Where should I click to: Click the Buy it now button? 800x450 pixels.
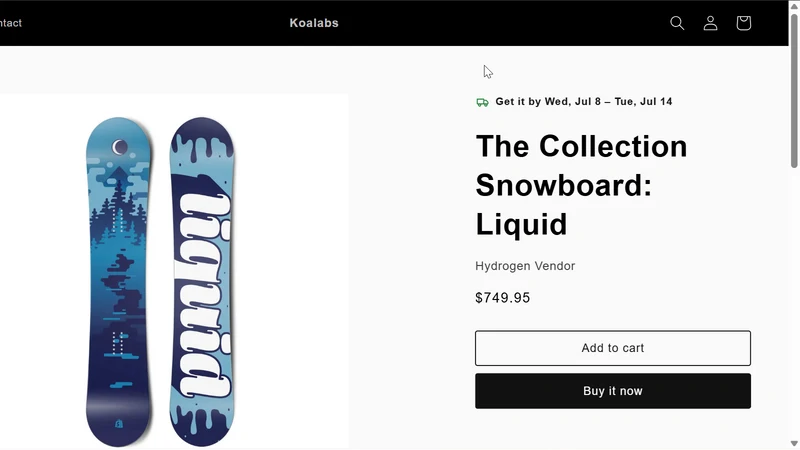[613, 391]
